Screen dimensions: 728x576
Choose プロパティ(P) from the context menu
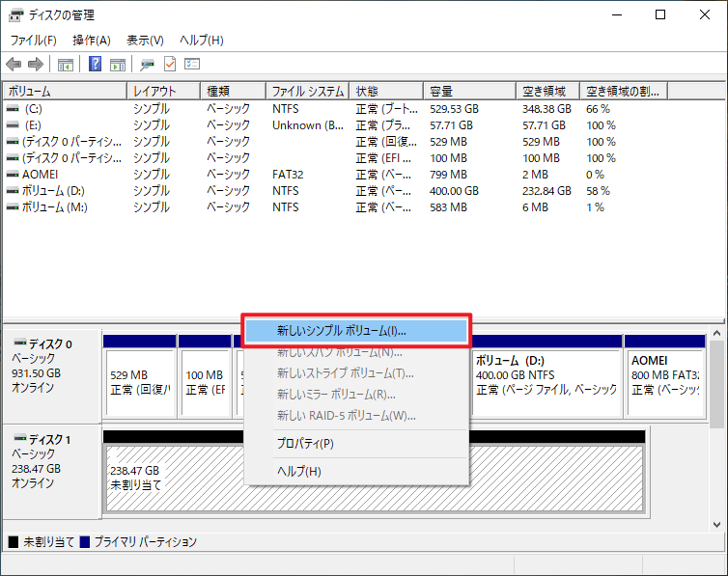coord(305,444)
